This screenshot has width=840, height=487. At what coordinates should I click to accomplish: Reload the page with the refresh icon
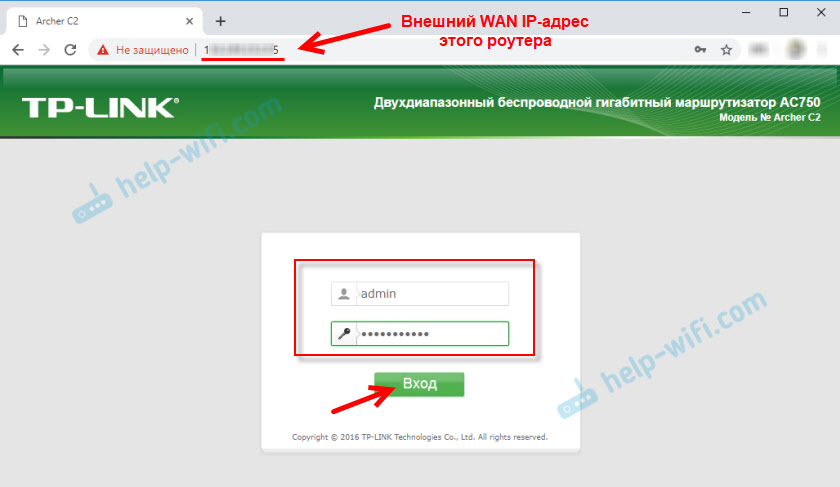point(70,50)
